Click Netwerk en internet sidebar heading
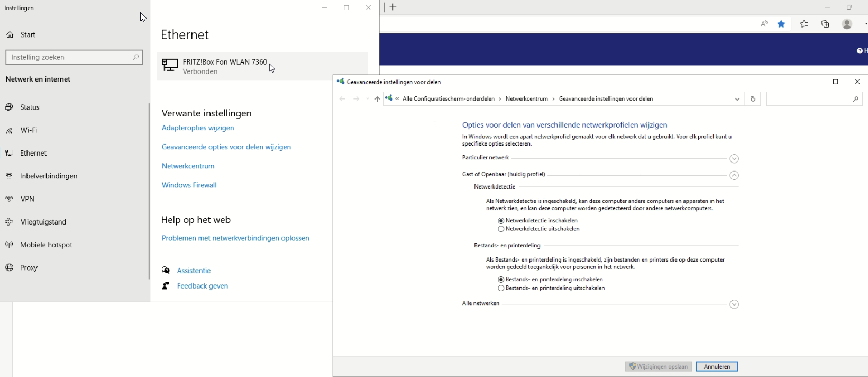Viewport: 868px width, 377px height. pyautogui.click(x=38, y=79)
